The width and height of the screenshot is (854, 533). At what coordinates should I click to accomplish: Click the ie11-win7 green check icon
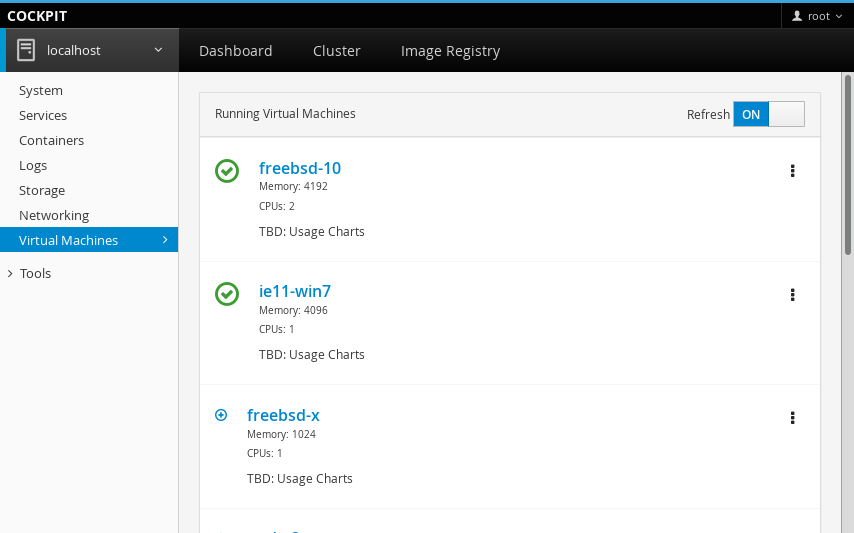point(227,294)
